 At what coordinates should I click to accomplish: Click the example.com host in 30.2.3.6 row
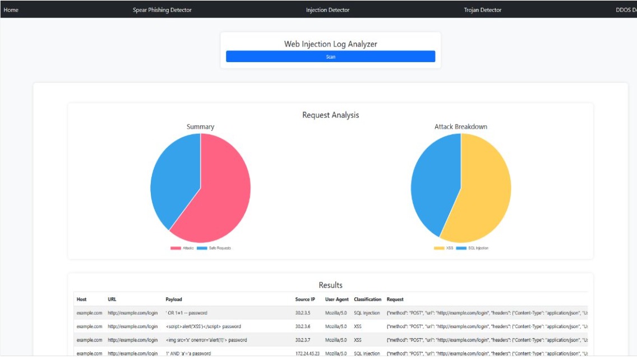click(x=89, y=326)
